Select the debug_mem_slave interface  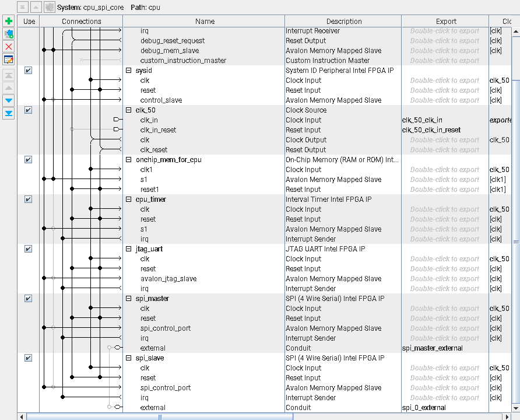tap(170, 51)
